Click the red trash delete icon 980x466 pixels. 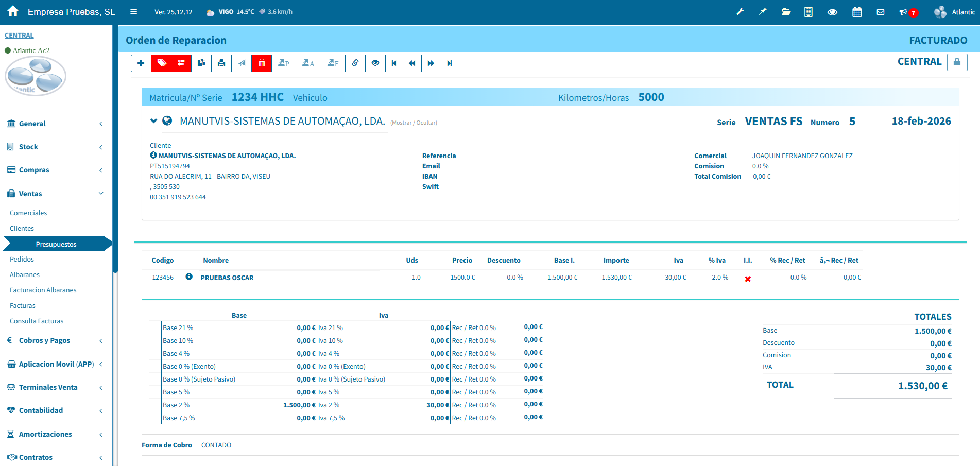coord(262,63)
